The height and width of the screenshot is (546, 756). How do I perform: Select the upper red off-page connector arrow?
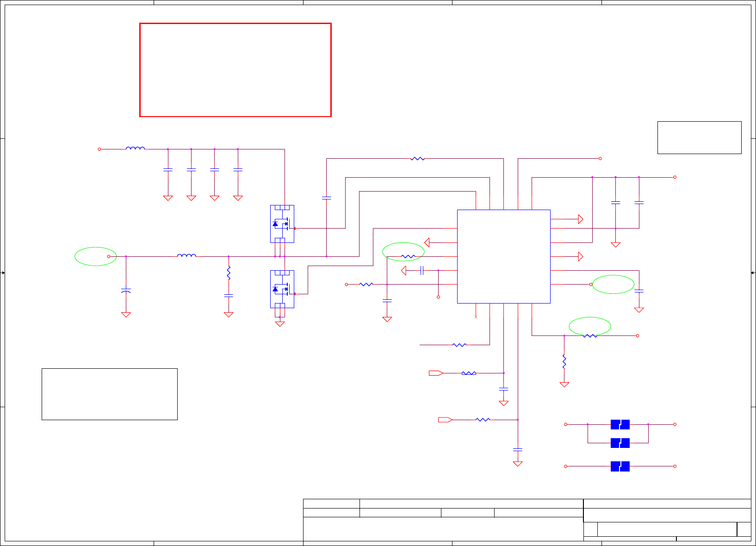(436, 373)
